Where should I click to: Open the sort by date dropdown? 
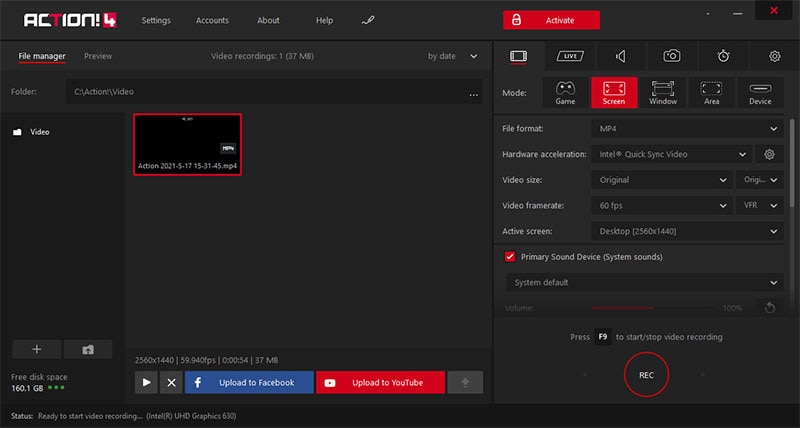453,56
